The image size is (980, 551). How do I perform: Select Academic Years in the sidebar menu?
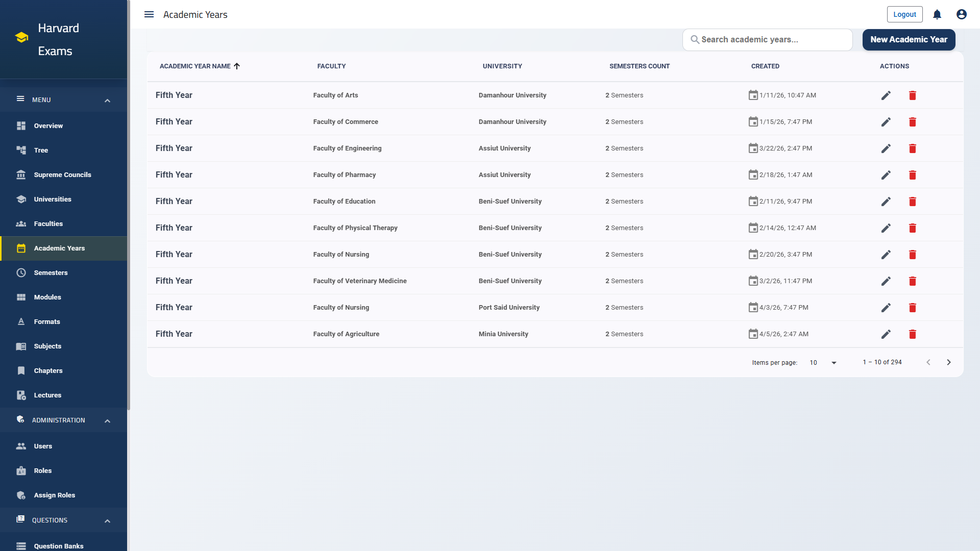[59, 248]
